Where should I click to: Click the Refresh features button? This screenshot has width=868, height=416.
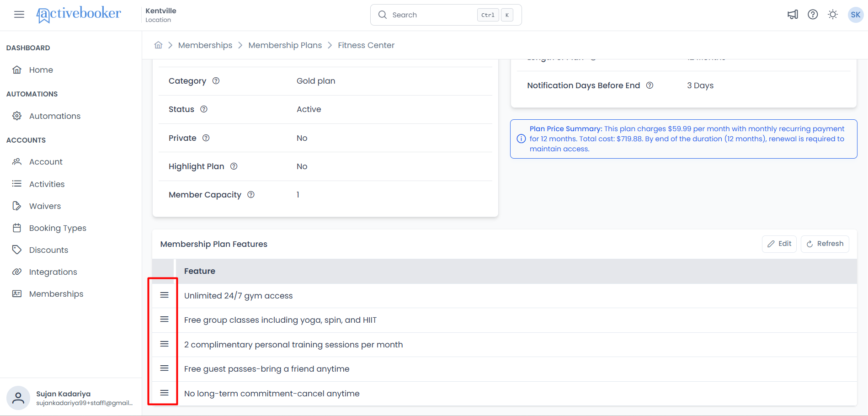pos(825,244)
